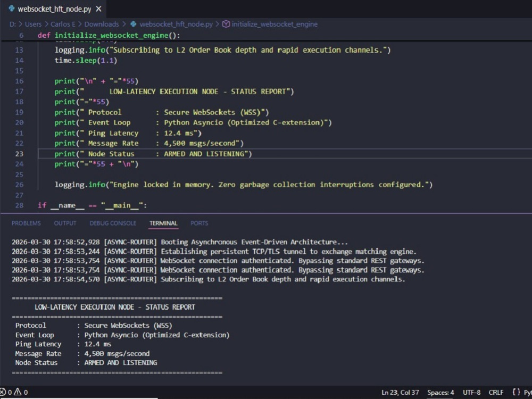Image resolution: width=532 pixels, height=399 pixels.
Task: Click terminal line 'Booting Asynchronous Event-Driven Architecture...'
Action: pos(180,242)
